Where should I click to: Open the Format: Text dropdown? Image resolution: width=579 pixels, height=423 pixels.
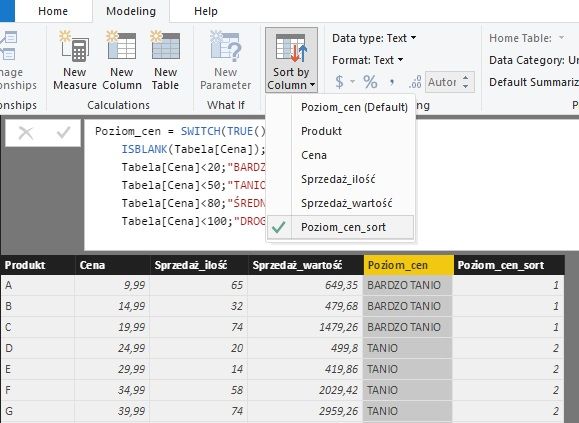(368, 60)
